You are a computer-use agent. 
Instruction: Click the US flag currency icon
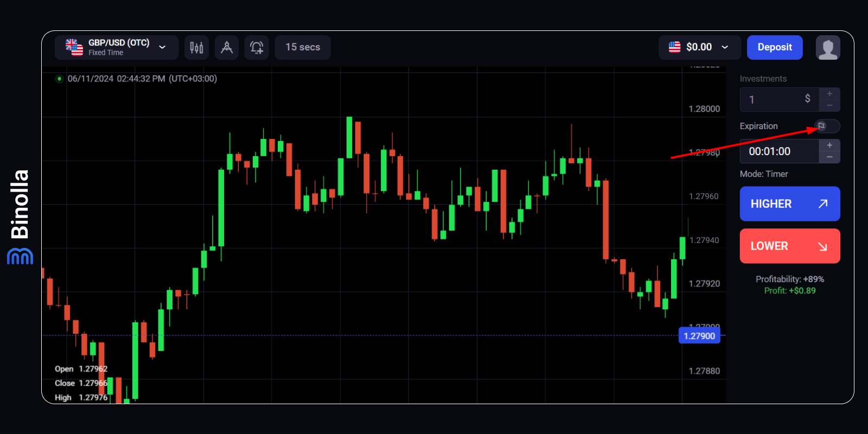coord(674,47)
